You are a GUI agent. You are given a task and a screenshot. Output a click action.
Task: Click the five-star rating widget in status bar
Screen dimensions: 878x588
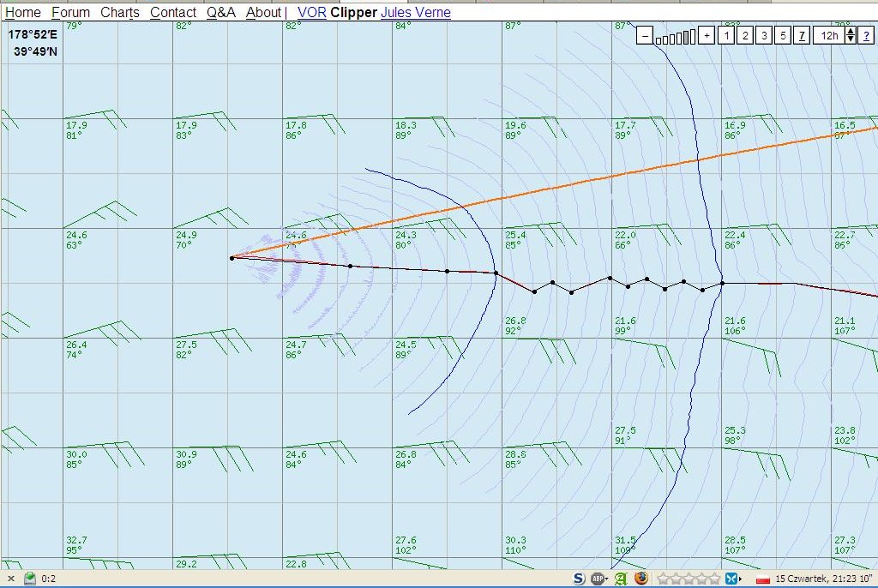click(x=689, y=579)
